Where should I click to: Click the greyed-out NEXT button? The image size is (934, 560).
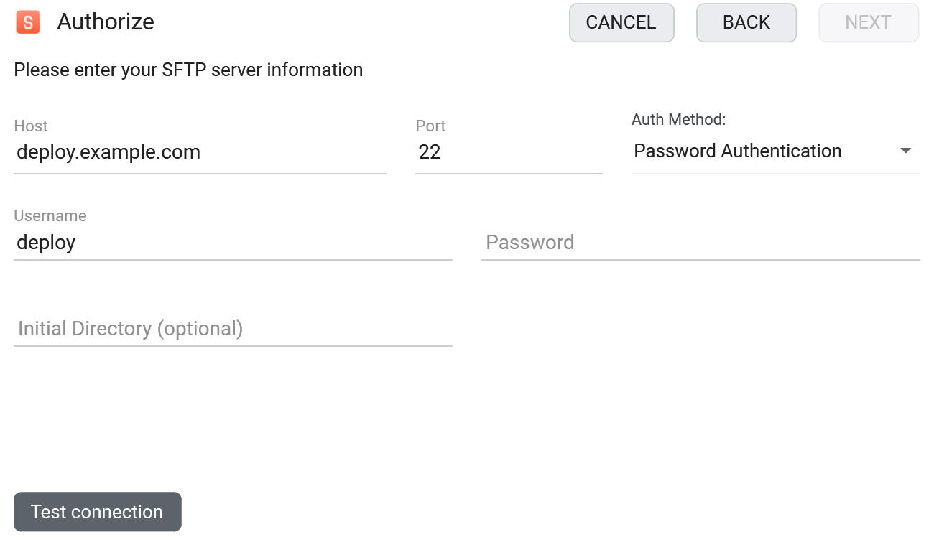coord(869,23)
